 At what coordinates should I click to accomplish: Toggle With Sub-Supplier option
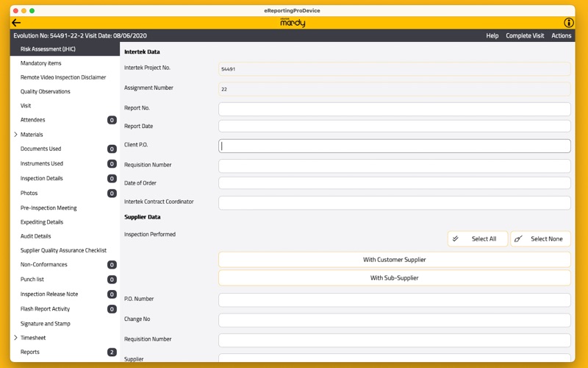click(395, 278)
